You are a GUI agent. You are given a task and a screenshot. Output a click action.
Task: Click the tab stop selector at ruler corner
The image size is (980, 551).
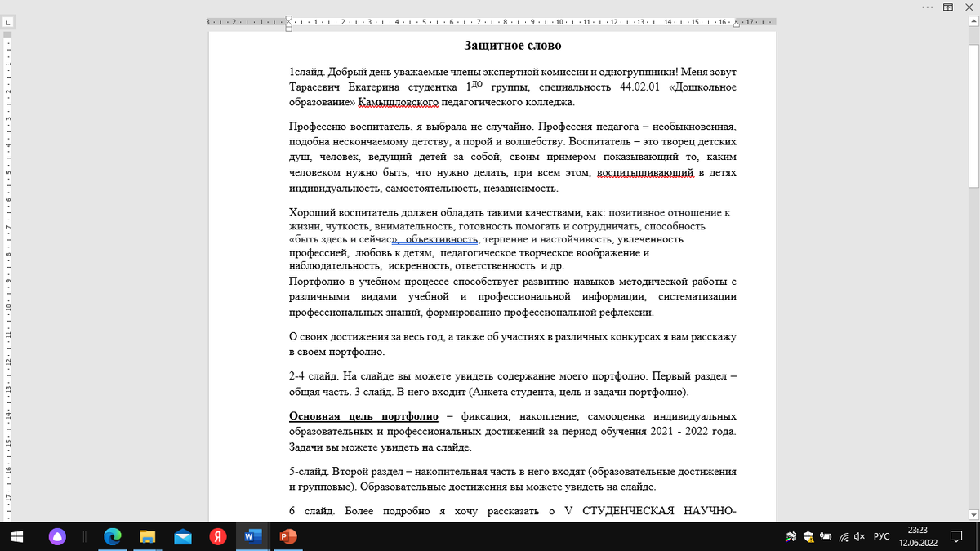(x=7, y=22)
